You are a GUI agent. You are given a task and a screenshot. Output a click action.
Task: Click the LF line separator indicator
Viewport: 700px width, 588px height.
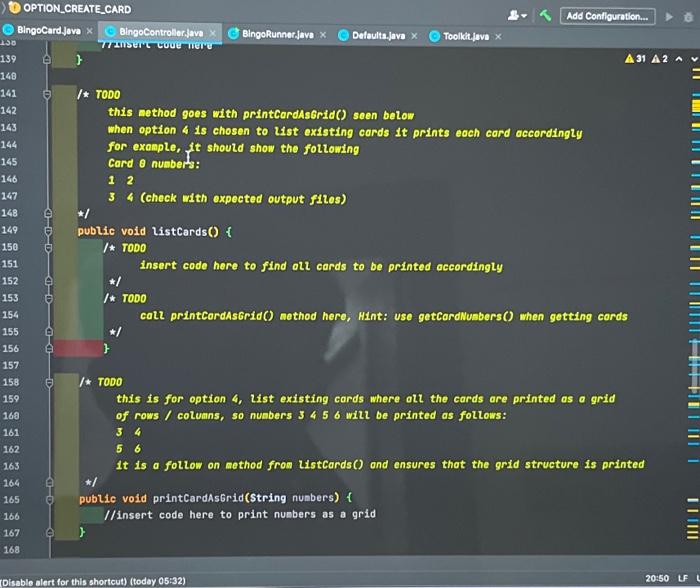coord(683,578)
